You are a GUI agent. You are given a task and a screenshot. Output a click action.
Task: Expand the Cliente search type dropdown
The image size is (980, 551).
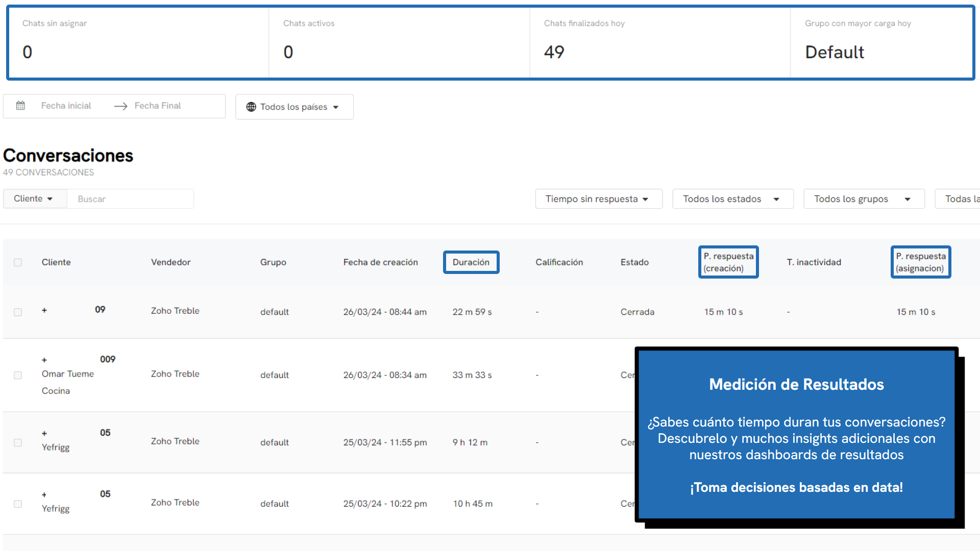(34, 198)
